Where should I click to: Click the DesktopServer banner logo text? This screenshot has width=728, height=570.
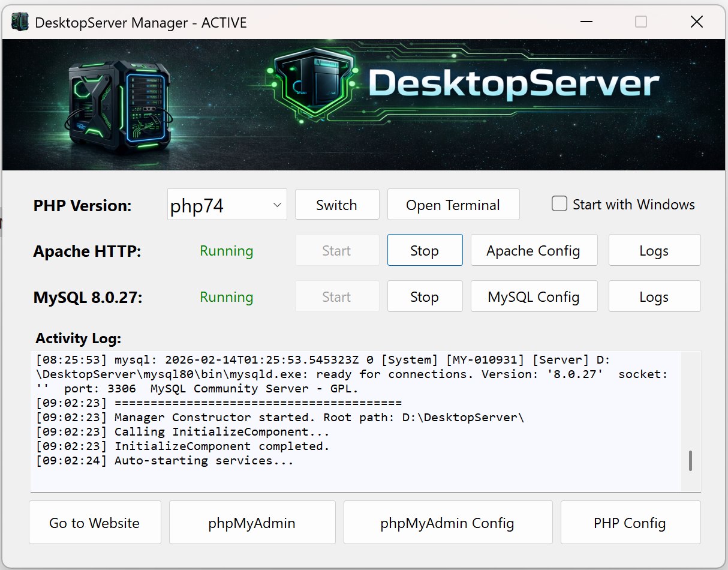pyautogui.click(x=514, y=83)
